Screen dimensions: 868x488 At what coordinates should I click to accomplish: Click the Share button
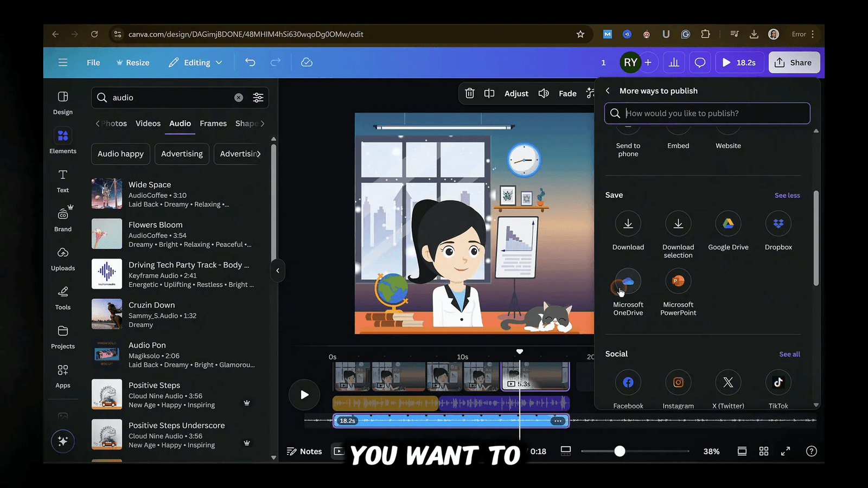(794, 62)
